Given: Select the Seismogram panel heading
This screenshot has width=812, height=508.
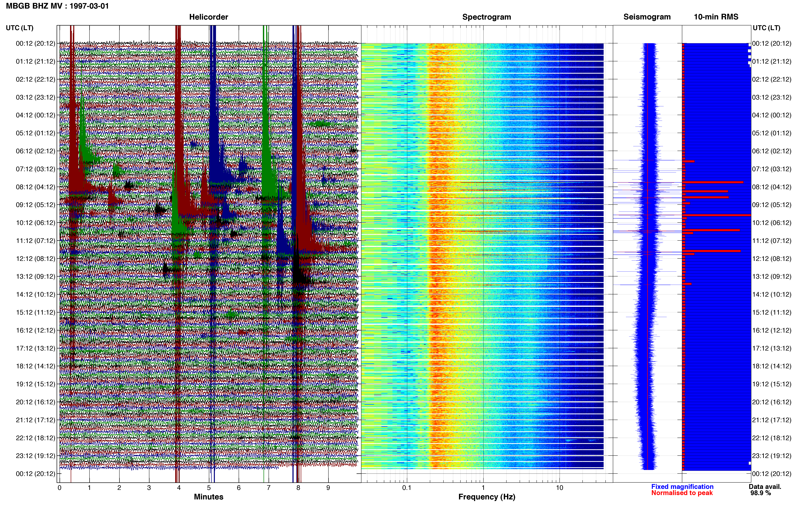Looking at the screenshot, I should click(647, 17).
